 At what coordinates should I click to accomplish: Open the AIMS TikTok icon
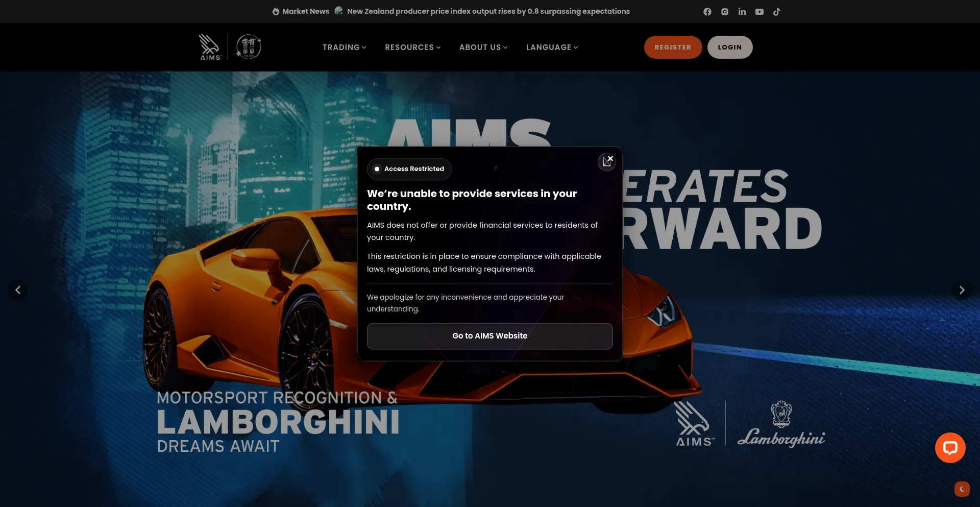pos(776,12)
